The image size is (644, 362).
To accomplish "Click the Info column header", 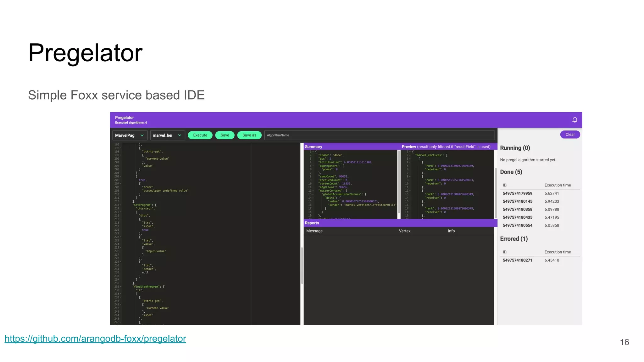I will pos(451,231).
